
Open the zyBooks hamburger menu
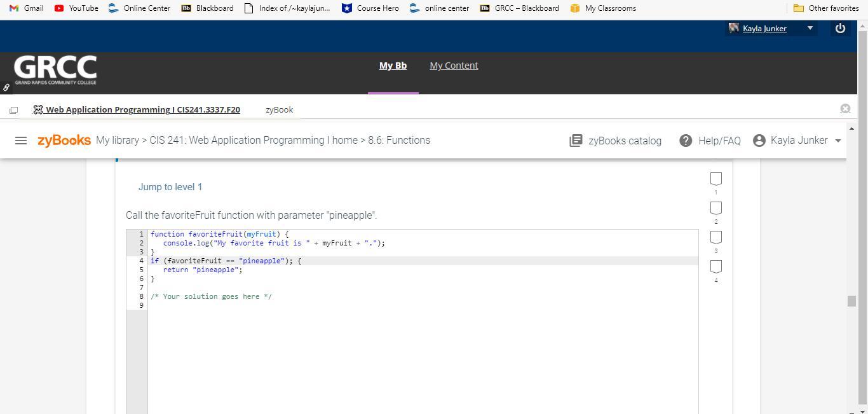[x=20, y=141]
